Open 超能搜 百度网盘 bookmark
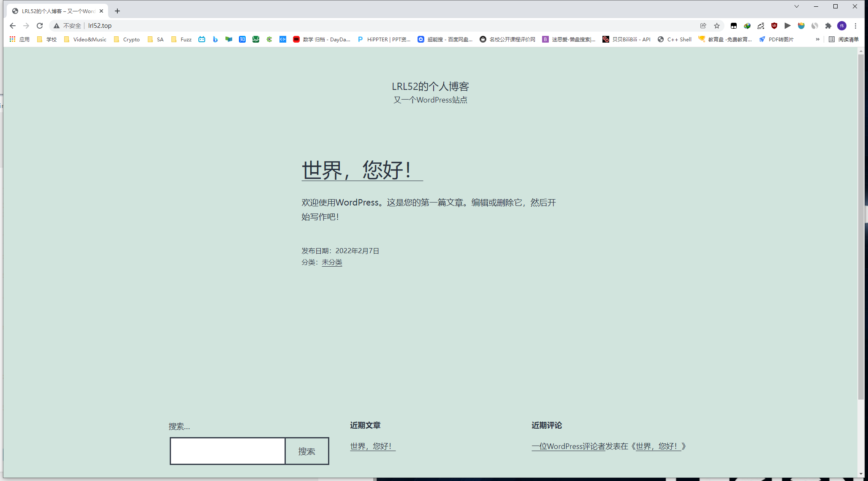 pyautogui.click(x=445, y=39)
